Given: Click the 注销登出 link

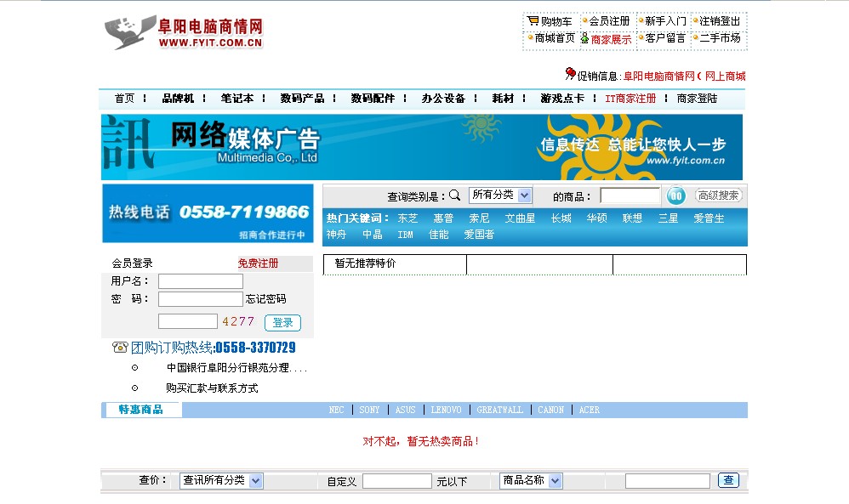Looking at the screenshot, I should pyautogui.click(x=720, y=21).
